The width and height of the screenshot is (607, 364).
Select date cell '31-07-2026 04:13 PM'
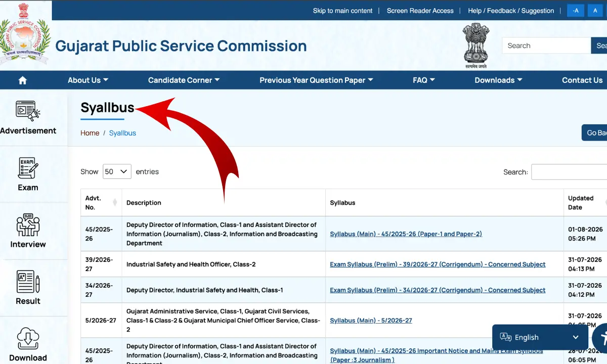pyautogui.click(x=585, y=264)
